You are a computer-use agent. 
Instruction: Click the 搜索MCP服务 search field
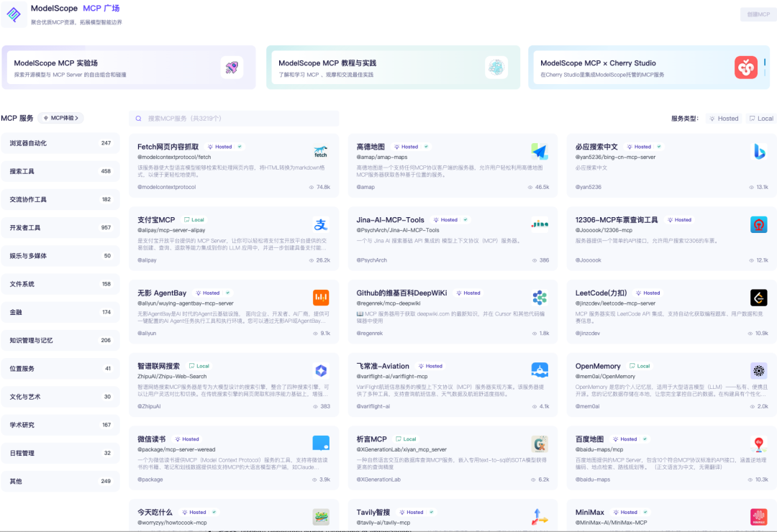[234, 119]
